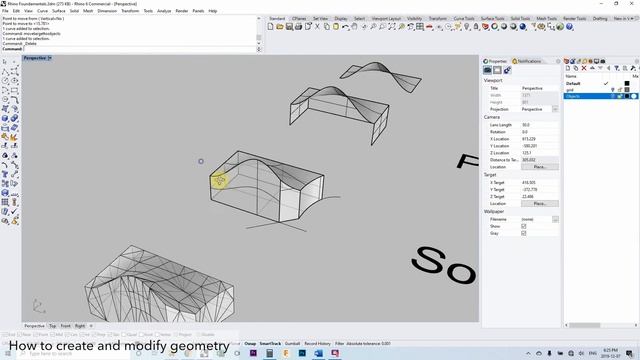Click the blue Render sphere icon

pyautogui.click(x=523, y=27)
